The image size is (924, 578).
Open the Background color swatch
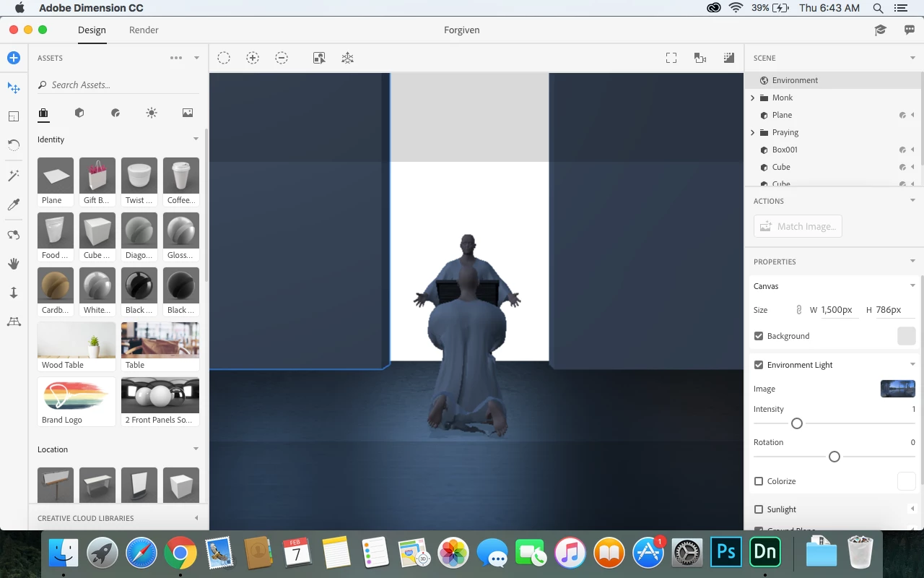(907, 336)
